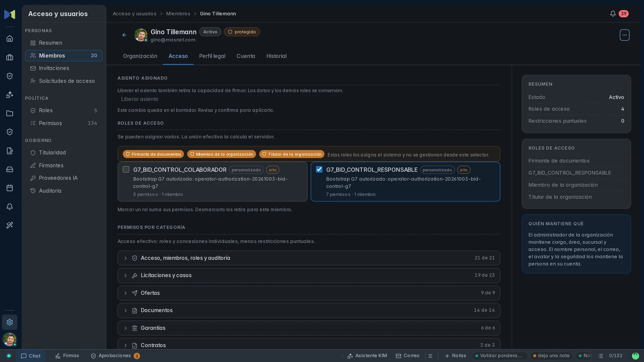Image resolution: width=644 pixels, height=362 pixels.
Task: Launch Asistente KIM from the bottom bar
Action: coord(367,356)
